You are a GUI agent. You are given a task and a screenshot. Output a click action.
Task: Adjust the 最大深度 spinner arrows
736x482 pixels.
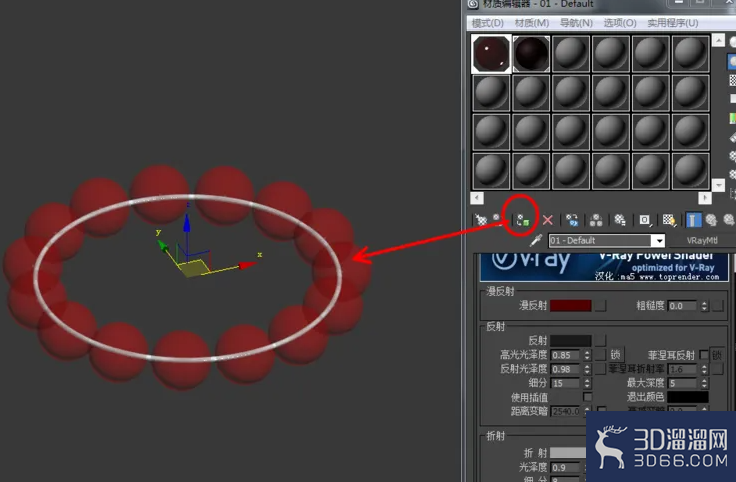click(704, 383)
